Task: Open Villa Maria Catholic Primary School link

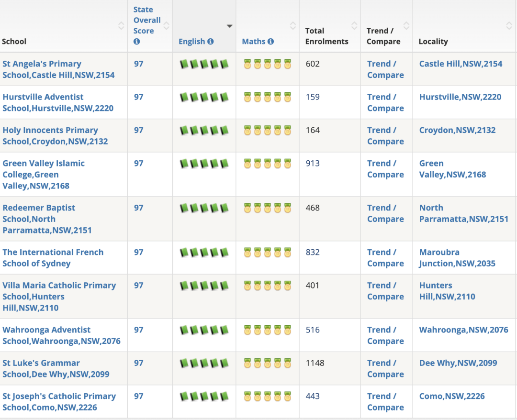Action: [59, 297]
